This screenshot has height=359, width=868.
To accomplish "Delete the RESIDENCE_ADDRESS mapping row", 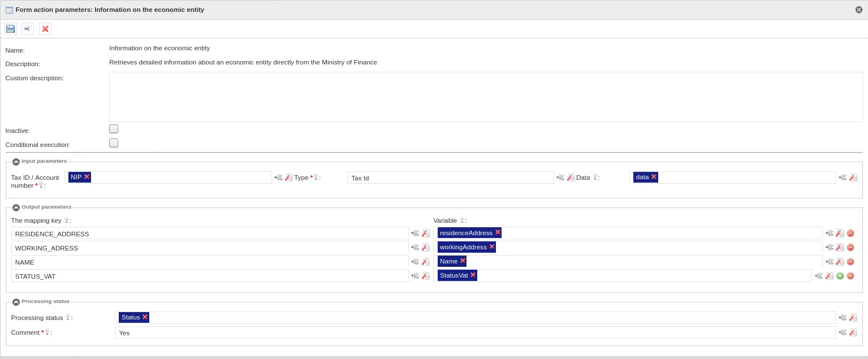I will [x=850, y=233].
